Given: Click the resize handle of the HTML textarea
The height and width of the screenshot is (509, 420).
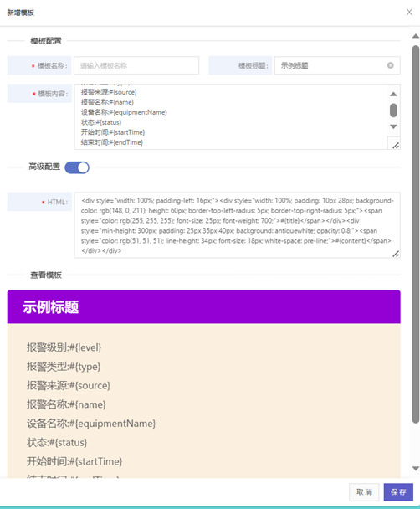Looking at the screenshot, I should (x=396, y=254).
